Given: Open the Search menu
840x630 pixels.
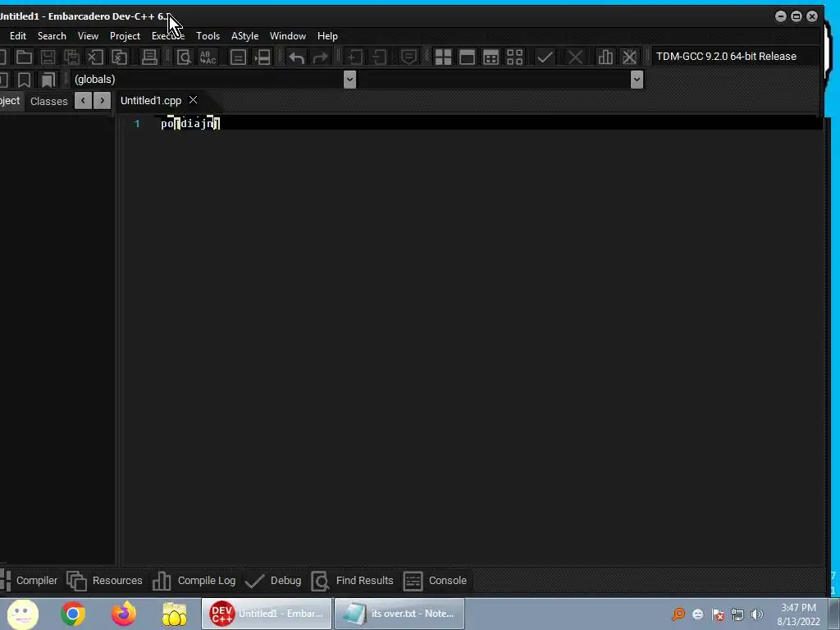Looking at the screenshot, I should pos(52,36).
